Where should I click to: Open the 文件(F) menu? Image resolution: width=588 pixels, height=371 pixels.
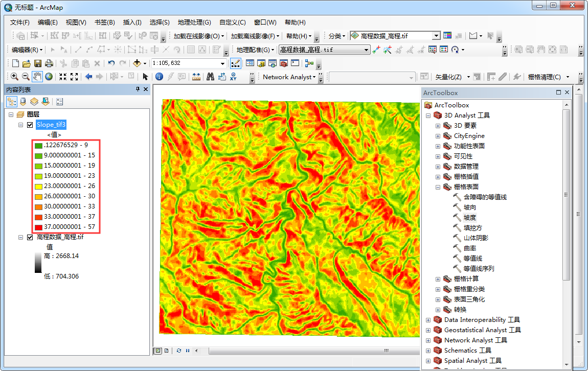pyautogui.click(x=19, y=22)
